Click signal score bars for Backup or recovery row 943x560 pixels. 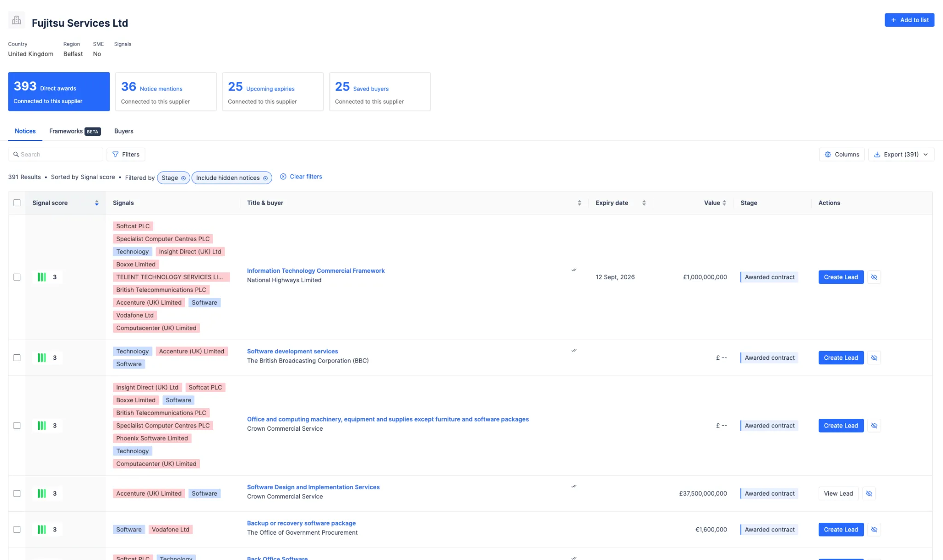pos(42,530)
